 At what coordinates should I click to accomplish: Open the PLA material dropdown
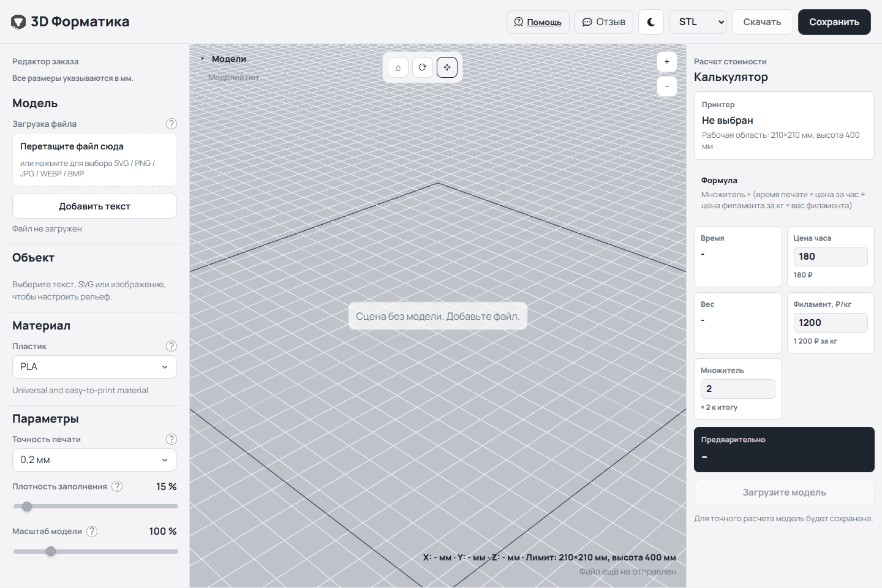[94, 367]
